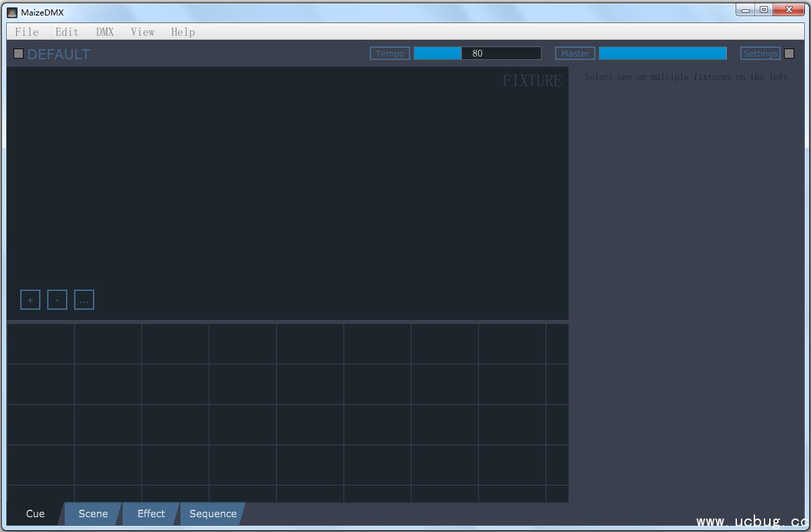Switch to the Scene tab
This screenshot has width=811, height=532.
pos(93,514)
